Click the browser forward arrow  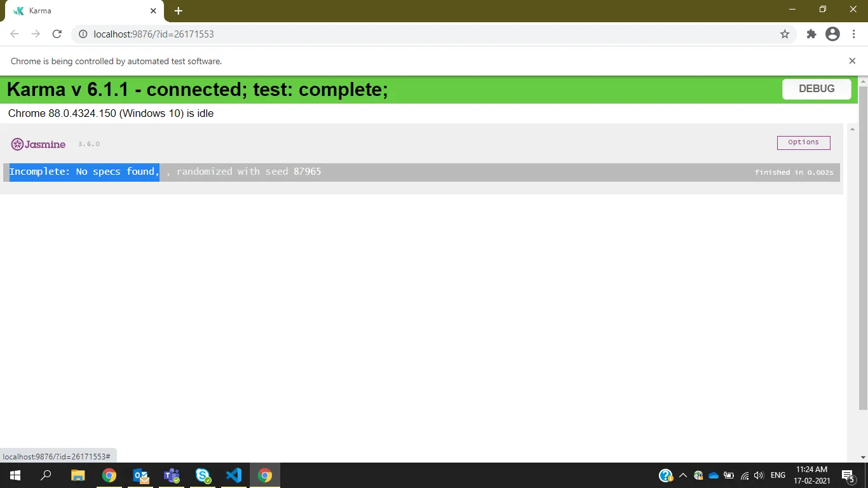pyautogui.click(x=36, y=34)
